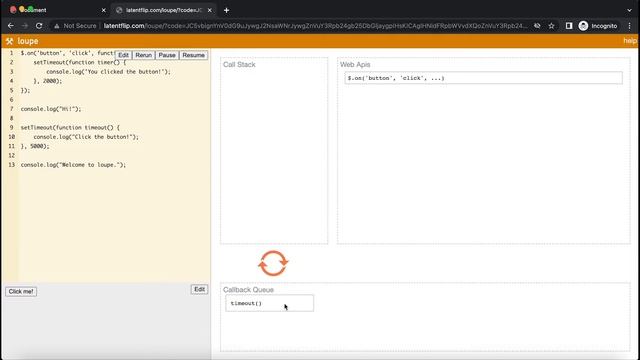Click the Edit button above the code
The width and height of the screenshot is (640, 360).
(123, 55)
